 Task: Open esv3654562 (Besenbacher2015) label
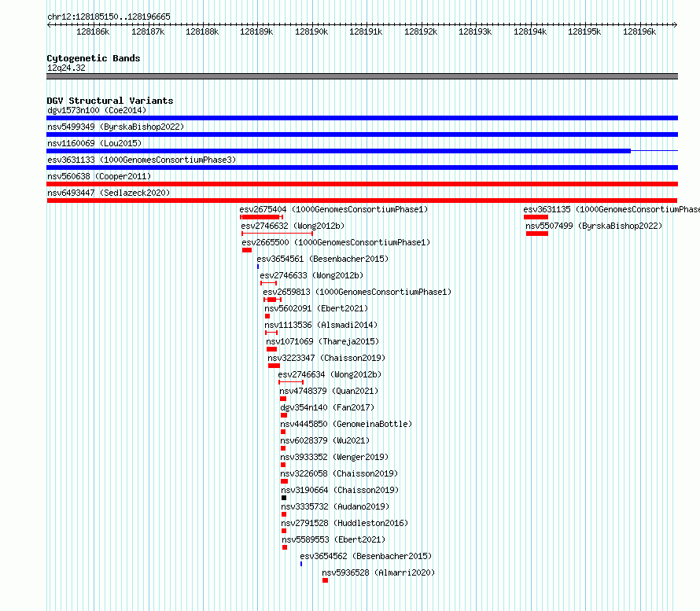pyautogui.click(x=366, y=556)
